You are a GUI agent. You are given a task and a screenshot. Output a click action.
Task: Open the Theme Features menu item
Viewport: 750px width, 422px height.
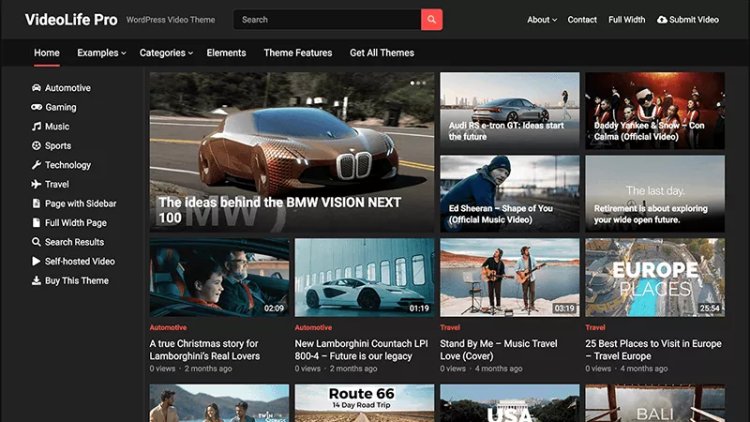click(298, 53)
